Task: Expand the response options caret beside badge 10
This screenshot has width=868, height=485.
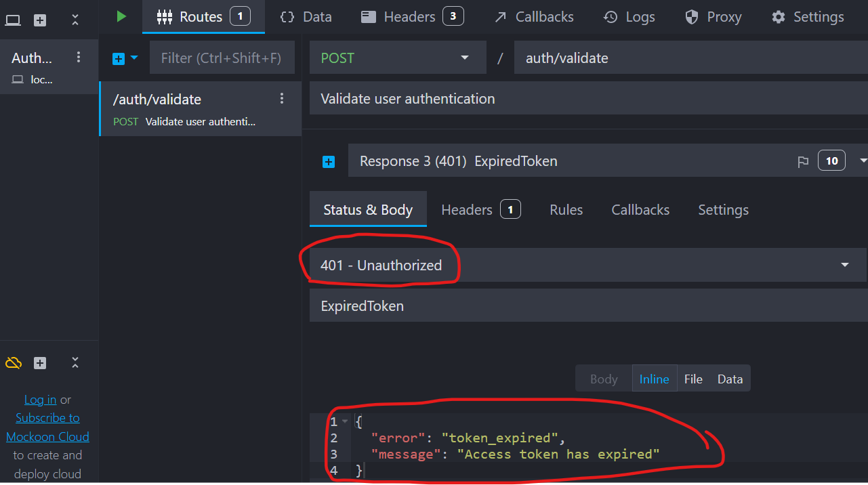Action: (x=863, y=161)
